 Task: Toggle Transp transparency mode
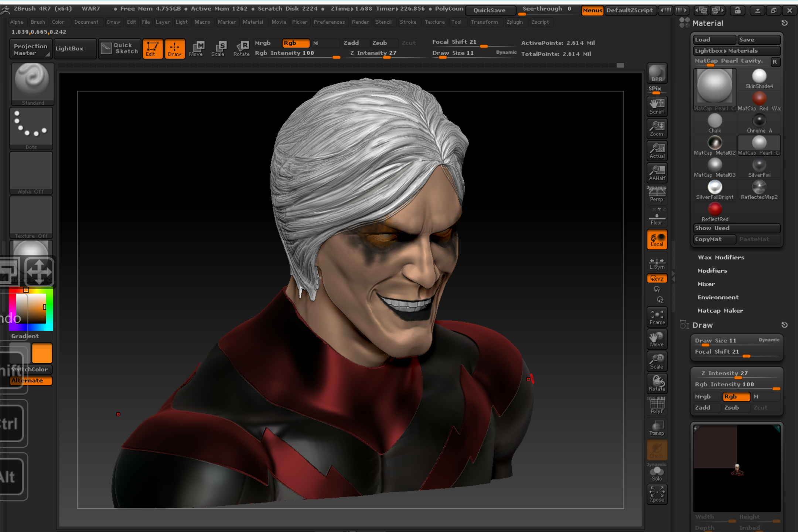(657, 428)
